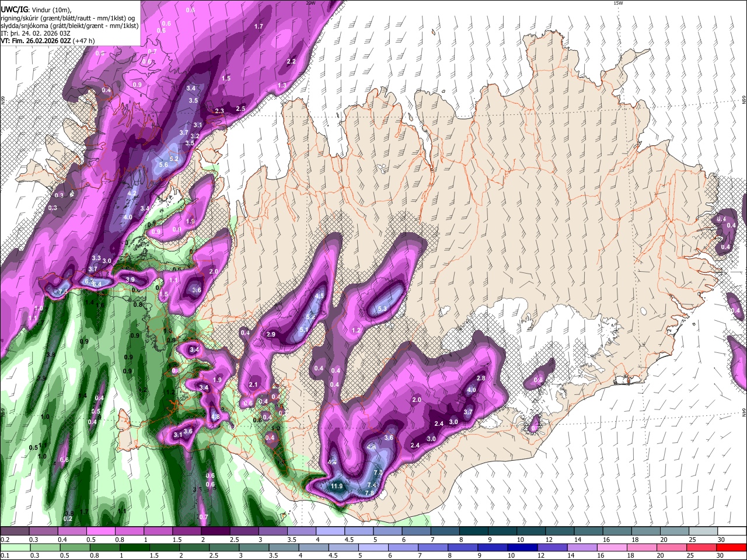Pick the bright red swatch ending the rain scale
747x560 pixels.
[x=732, y=547]
